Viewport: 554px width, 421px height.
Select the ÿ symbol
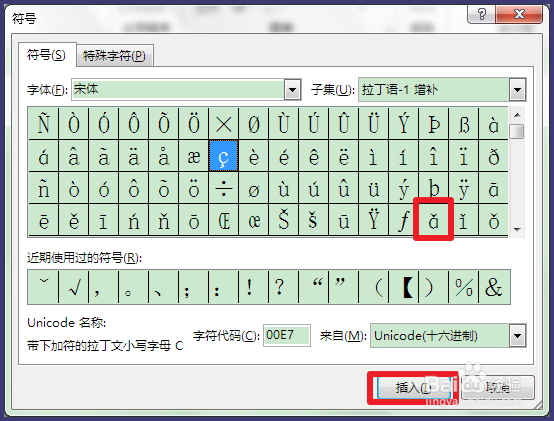pos(464,188)
